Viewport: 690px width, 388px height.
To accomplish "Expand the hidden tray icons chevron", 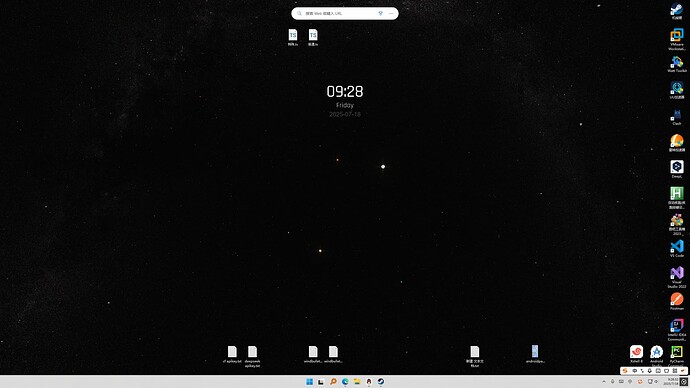I will tap(604, 381).
